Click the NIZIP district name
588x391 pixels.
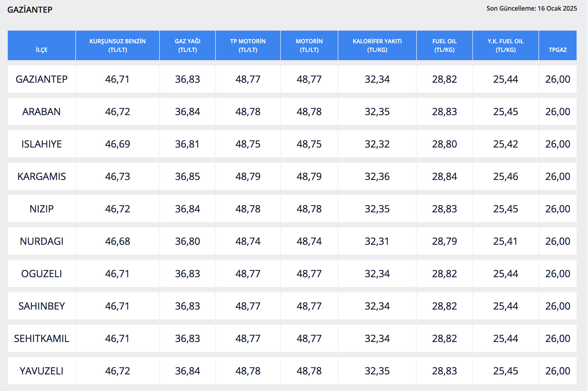[x=41, y=209]
